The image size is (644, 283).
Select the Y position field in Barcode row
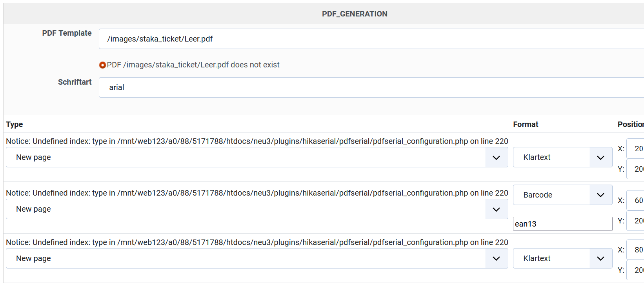coord(636,221)
